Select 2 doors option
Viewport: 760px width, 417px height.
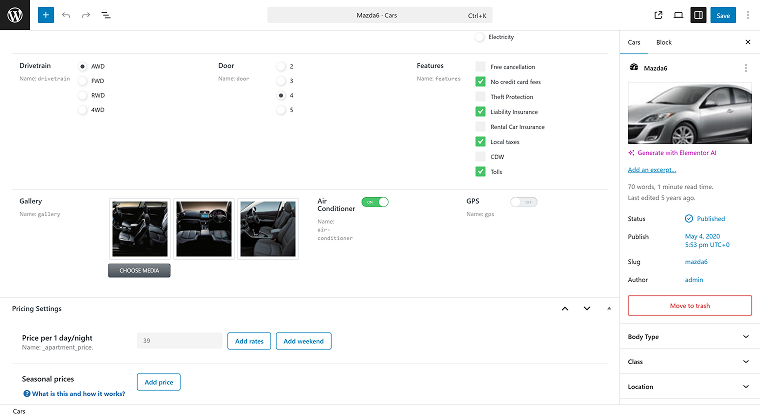click(x=281, y=66)
